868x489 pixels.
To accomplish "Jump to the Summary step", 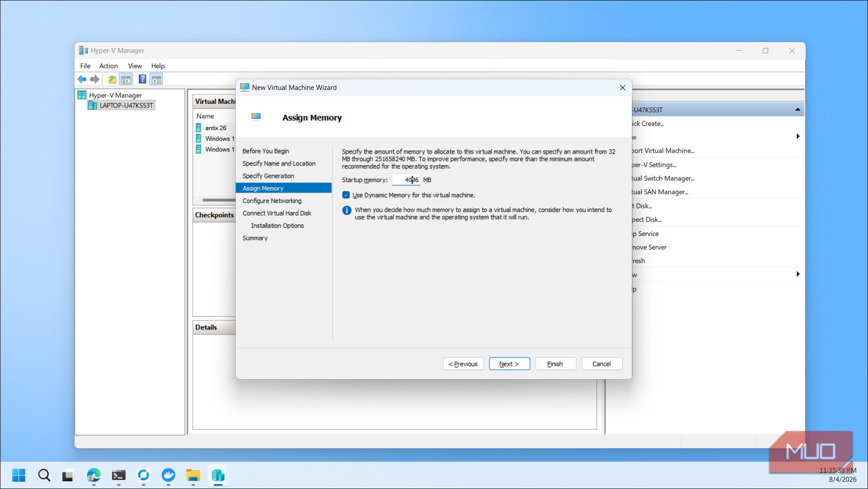I will coord(255,238).
